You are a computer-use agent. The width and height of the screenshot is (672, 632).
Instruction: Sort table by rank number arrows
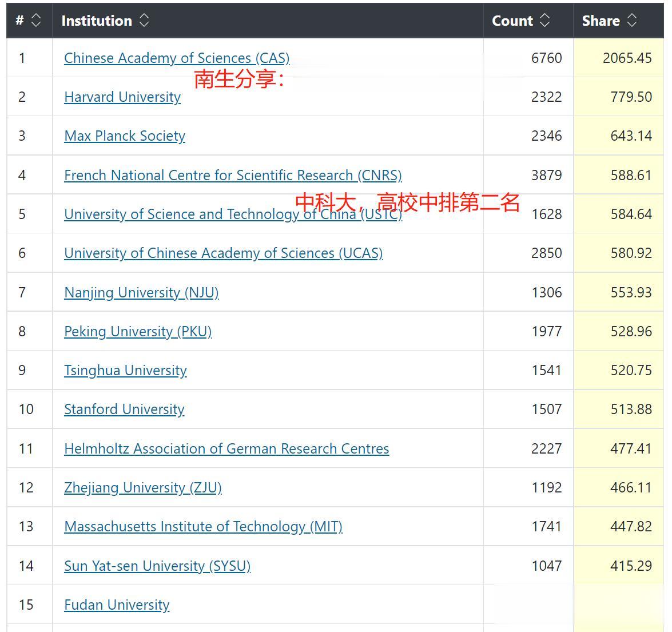[x=36, y=20]
